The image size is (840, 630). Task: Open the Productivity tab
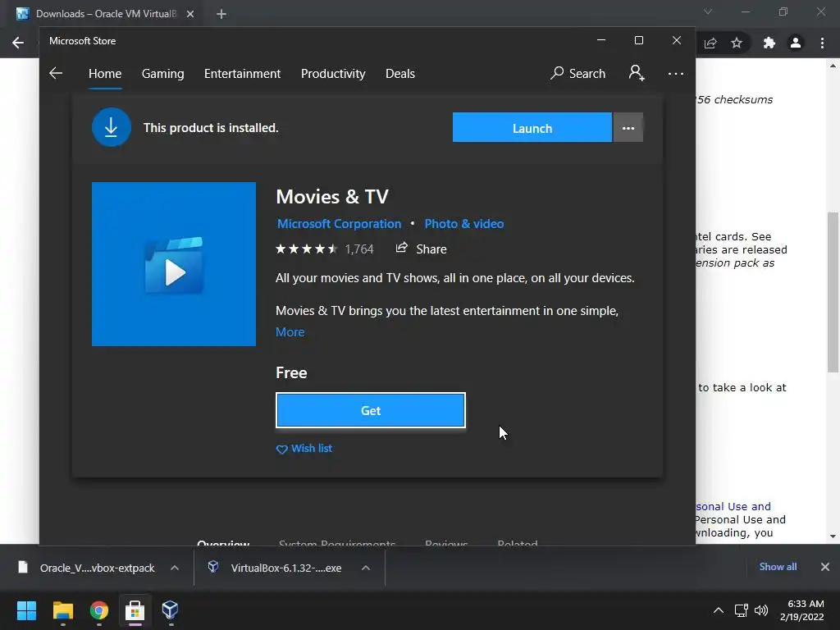[x=333, y=73]
